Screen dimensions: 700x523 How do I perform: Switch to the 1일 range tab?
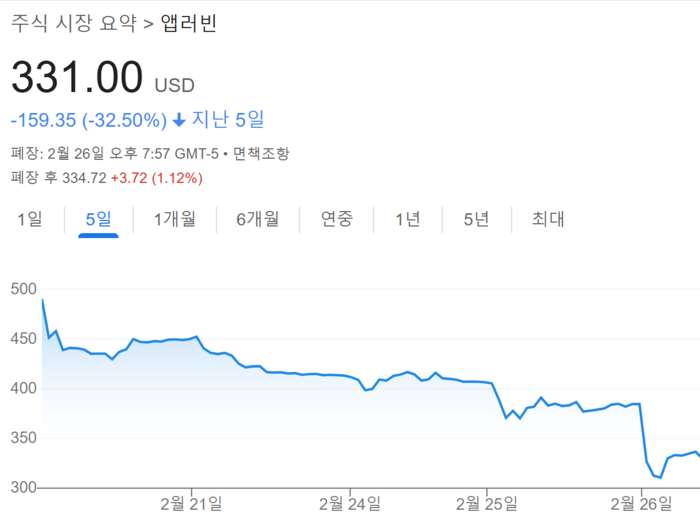click(30, 219)
